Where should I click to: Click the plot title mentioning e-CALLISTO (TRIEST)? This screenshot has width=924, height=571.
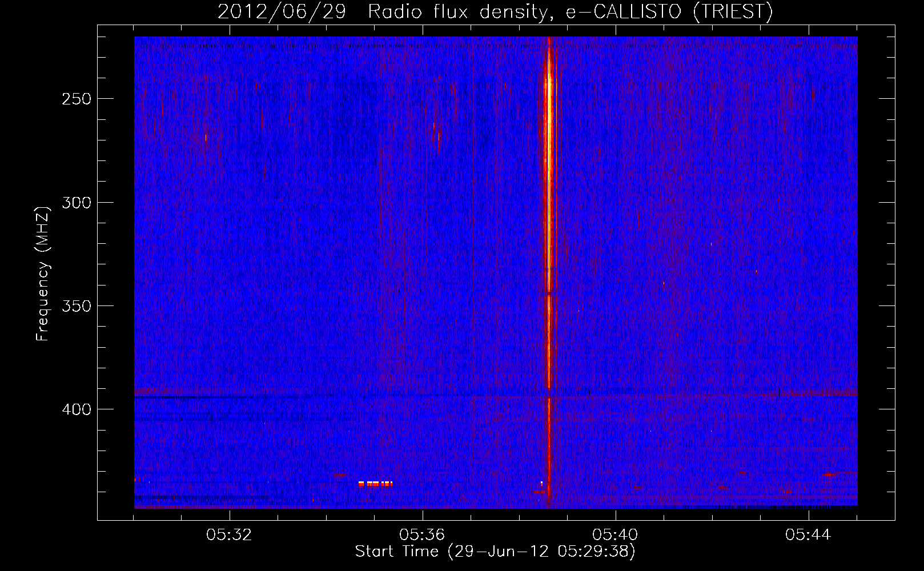(495, 11)
